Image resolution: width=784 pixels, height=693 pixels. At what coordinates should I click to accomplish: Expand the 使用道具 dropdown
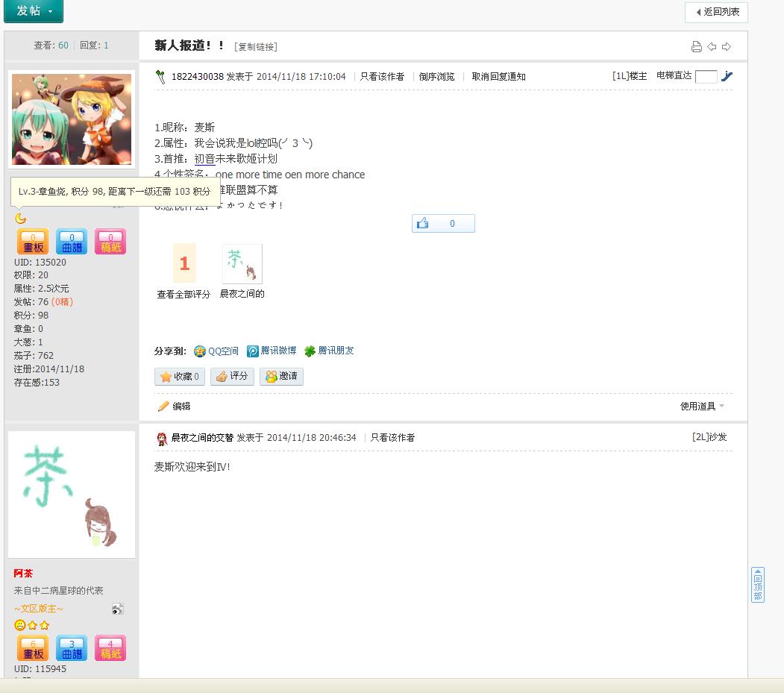tap(702, 407)
